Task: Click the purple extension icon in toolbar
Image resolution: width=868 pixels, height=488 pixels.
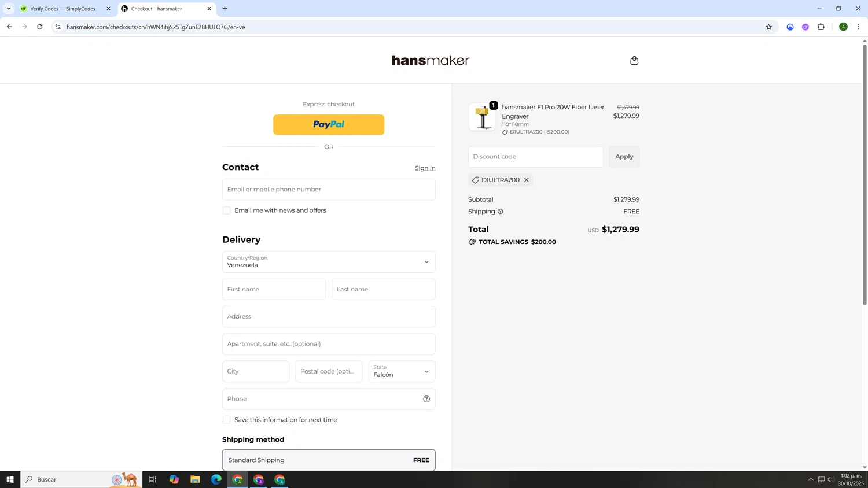Action: pos(806,27)
